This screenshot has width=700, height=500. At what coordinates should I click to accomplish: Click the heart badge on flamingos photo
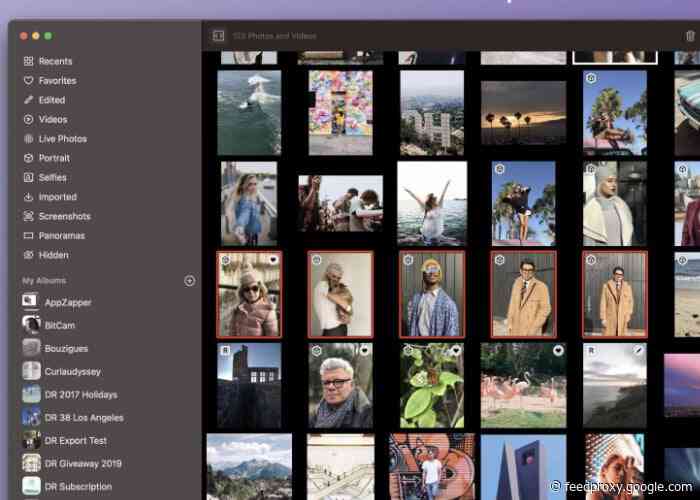(x=558, y=350)
